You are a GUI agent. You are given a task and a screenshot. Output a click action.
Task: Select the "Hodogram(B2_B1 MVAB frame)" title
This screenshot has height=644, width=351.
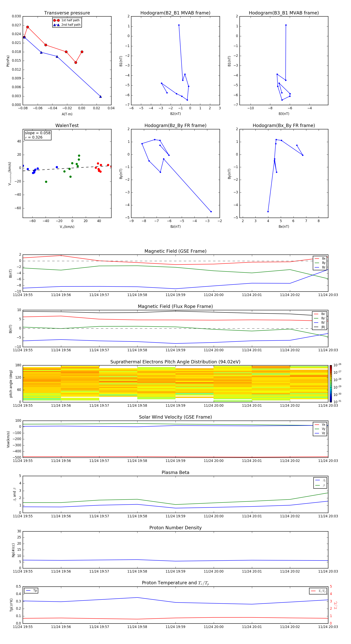pos(175,13)
